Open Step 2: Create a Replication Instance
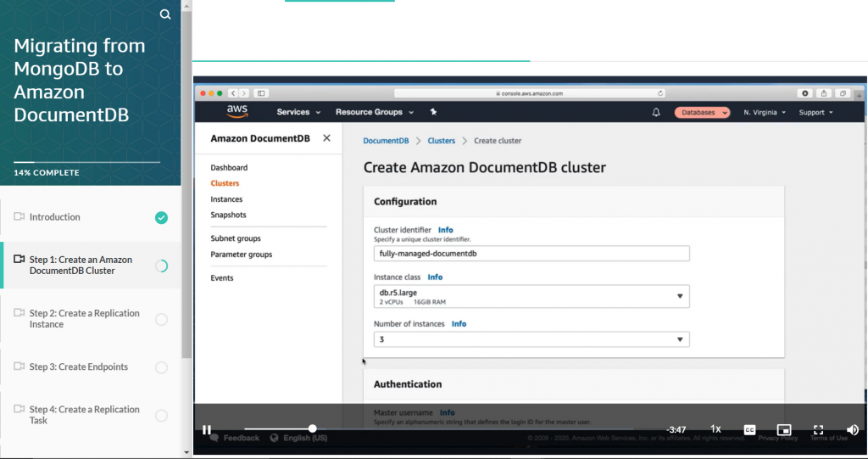The image size is (868, 459). coord(84,319)
